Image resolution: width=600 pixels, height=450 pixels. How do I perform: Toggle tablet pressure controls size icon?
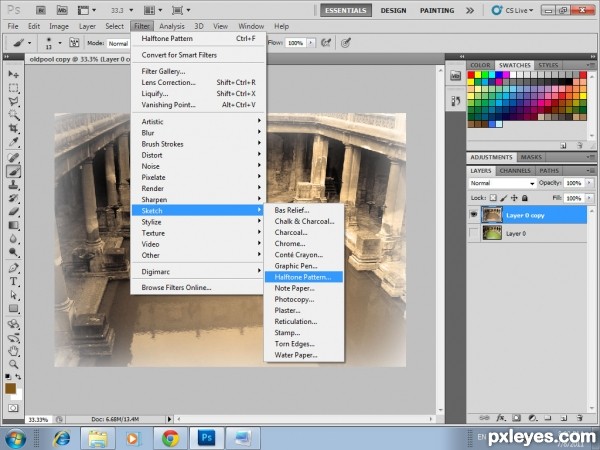pos(346,43)
